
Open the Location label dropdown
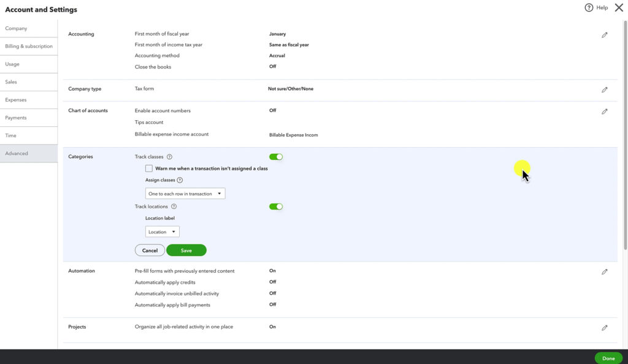click(162, 232)
